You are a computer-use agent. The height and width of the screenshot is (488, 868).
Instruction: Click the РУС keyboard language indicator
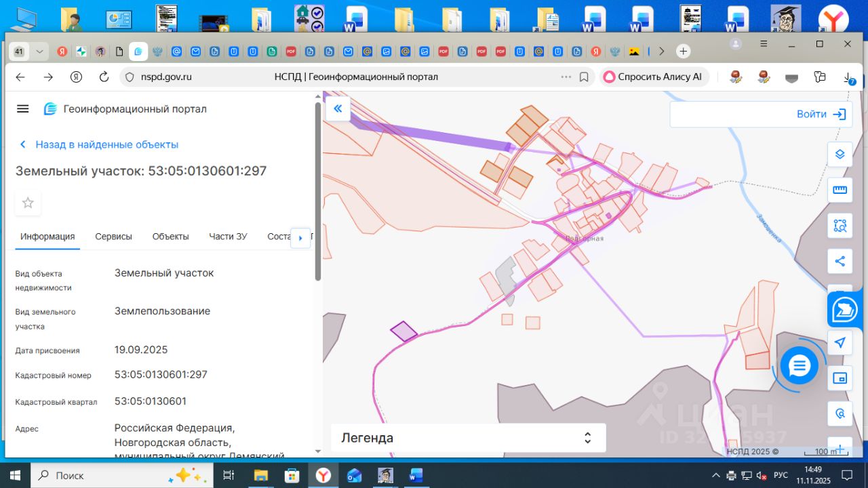click(x=781, y=475)
